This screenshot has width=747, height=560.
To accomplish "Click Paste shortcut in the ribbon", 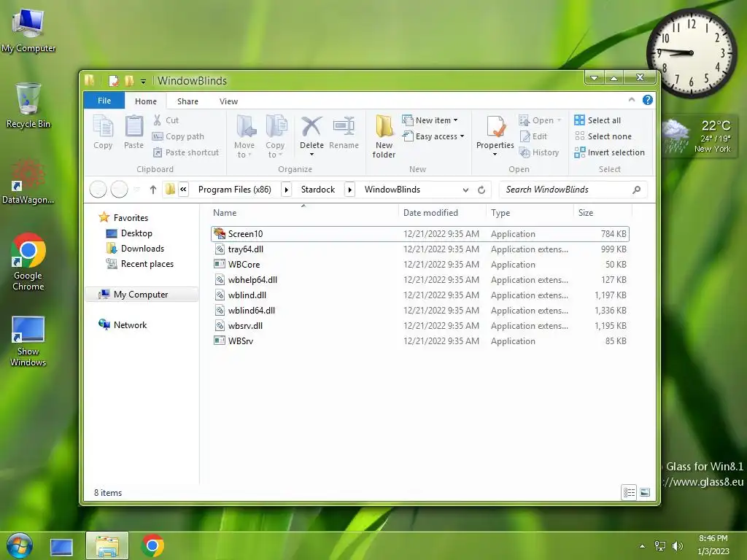I will (186, 152).
